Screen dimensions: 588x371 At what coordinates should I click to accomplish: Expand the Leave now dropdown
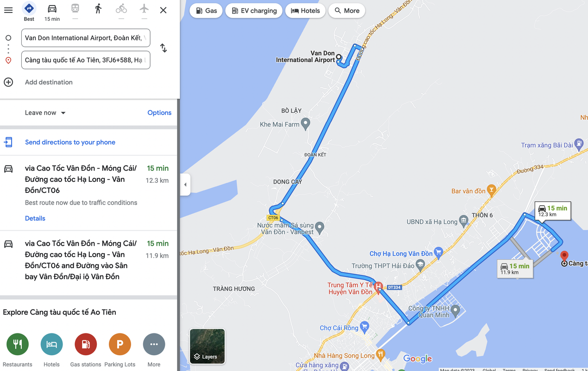pyautogui.click(x=45, y=113)
